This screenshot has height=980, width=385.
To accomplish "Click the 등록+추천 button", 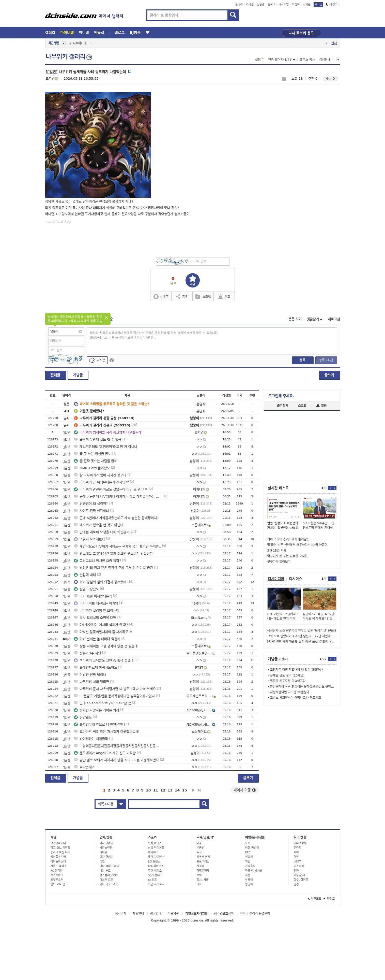I will click(326, 360).
